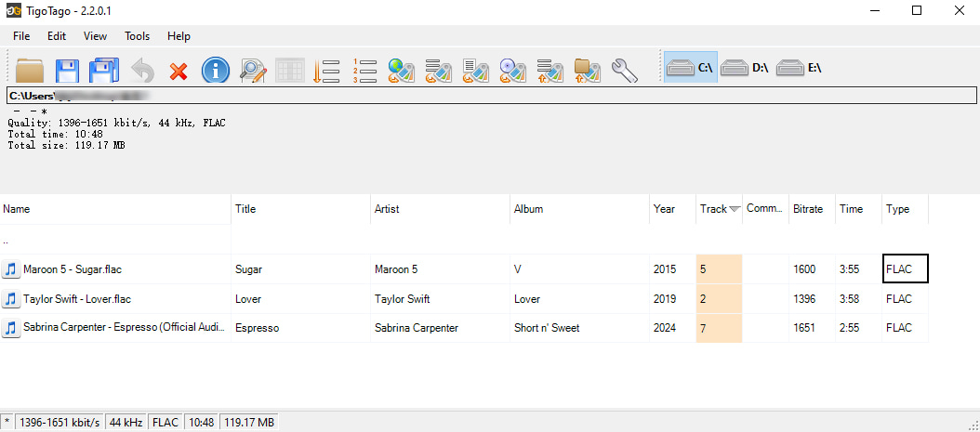The image size is (980, 432).
Task: Sort by Album column header
Action: click(580, 209)
